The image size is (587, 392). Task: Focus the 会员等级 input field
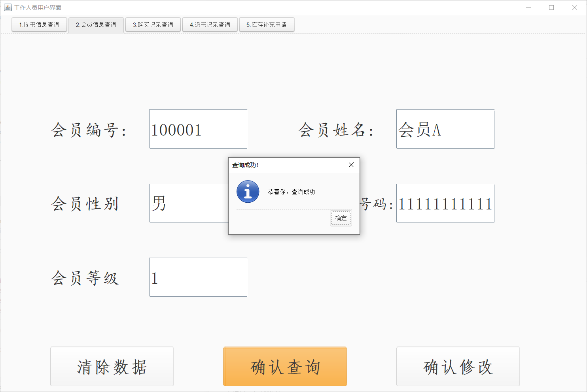point(198,277)
